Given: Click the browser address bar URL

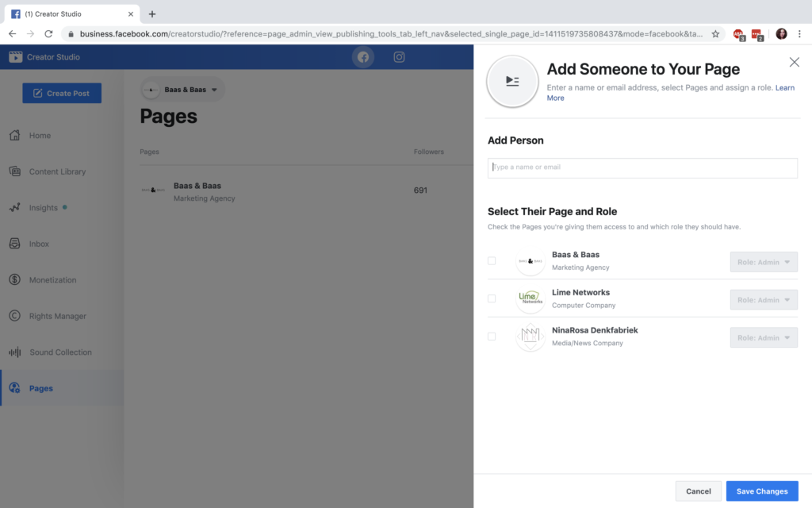Looking at the screenshot, I should tap(391, 33).
